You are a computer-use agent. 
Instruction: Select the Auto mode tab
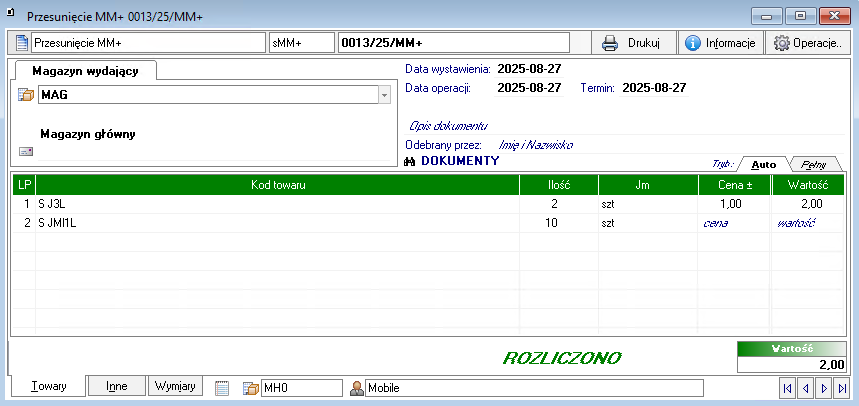tap(764, 164)
